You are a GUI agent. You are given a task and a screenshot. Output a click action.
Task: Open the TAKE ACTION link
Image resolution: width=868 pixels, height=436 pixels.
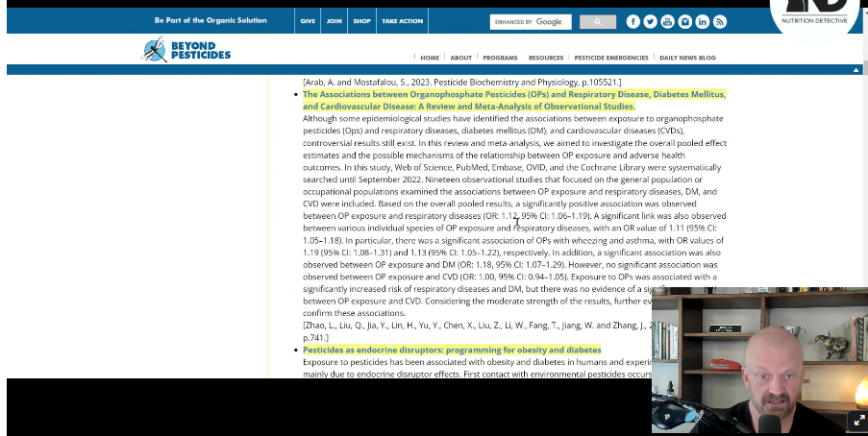(x=403, y=21)
